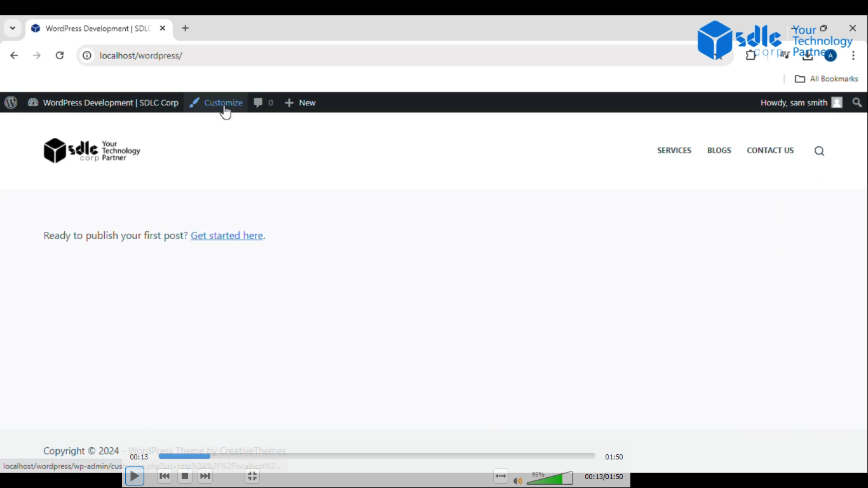Open the All Bookmarks folder
868x488 pixels.
pos(827,79)
